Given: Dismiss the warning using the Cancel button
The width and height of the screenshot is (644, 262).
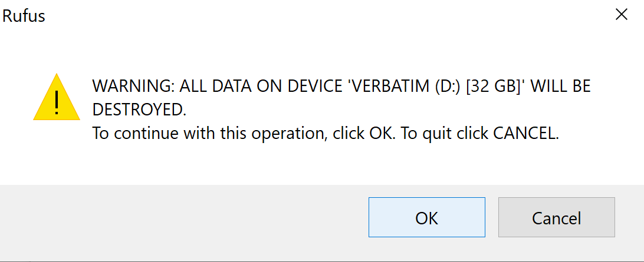Looking at the screenshot, I should pos(557,217).
